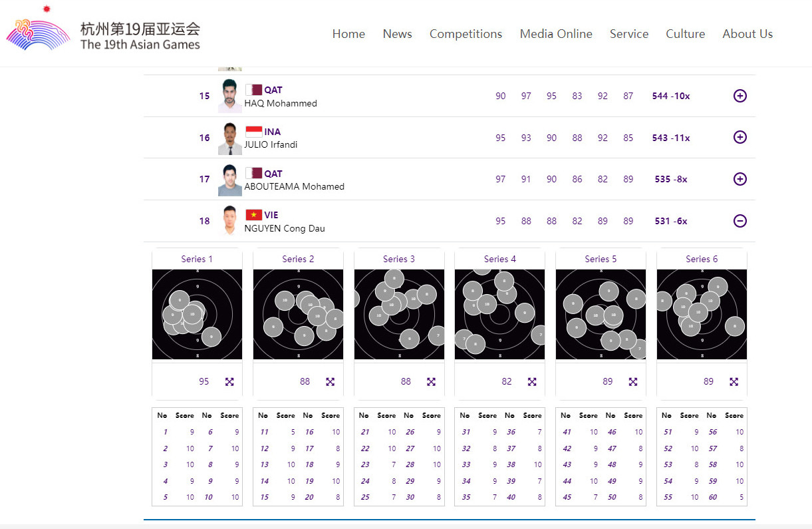Image resolution: width=812 pixels, height=529 pixels.
Task: Enlarge the Series 1 target view
Action: click(x=229, y=382)
